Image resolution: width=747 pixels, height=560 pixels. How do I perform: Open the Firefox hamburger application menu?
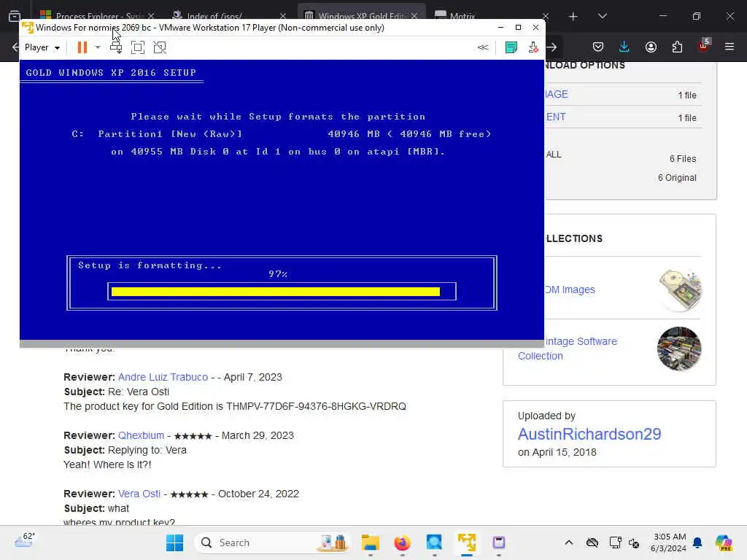click(729, 47)
